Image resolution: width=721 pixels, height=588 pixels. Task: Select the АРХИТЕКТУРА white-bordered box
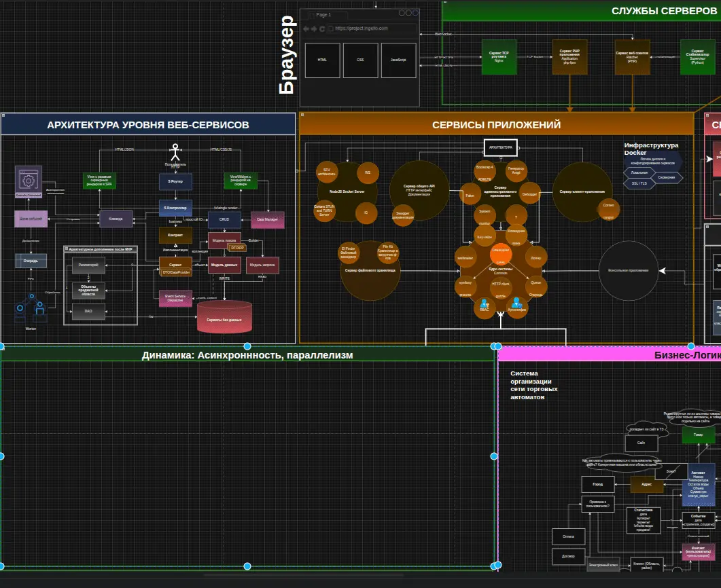tap(501, 147)
